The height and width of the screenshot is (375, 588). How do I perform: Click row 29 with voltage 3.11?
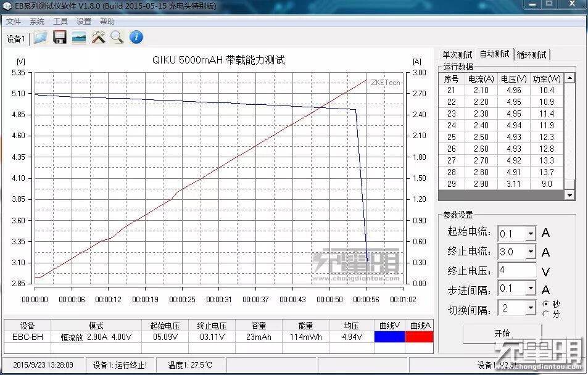tap(502, 184)
